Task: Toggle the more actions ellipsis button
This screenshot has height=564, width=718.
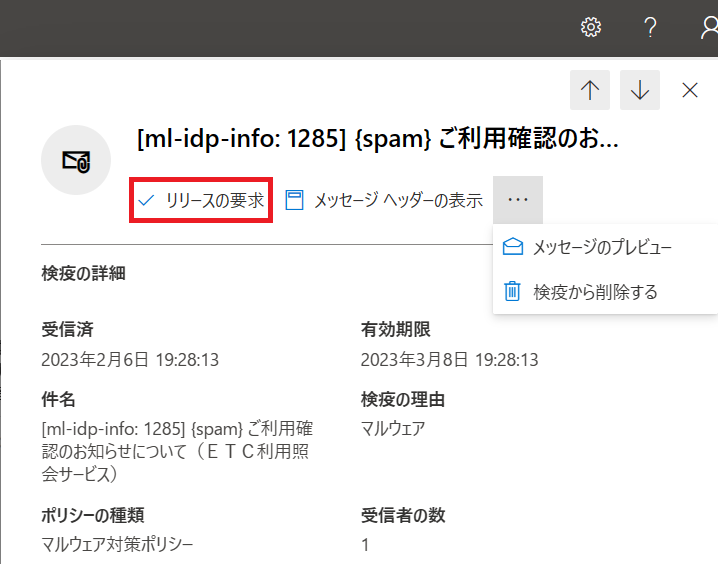Action: click(518, 200)
